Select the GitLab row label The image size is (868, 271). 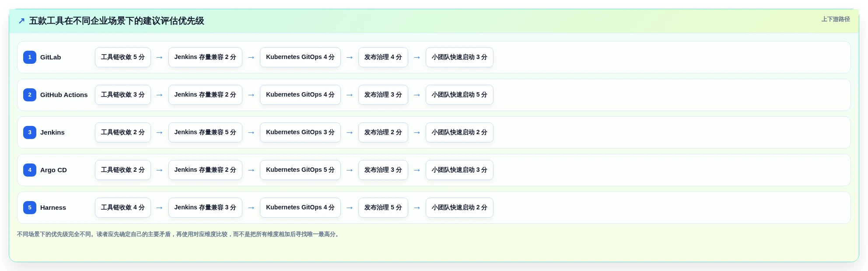click(x=51, y=57)
